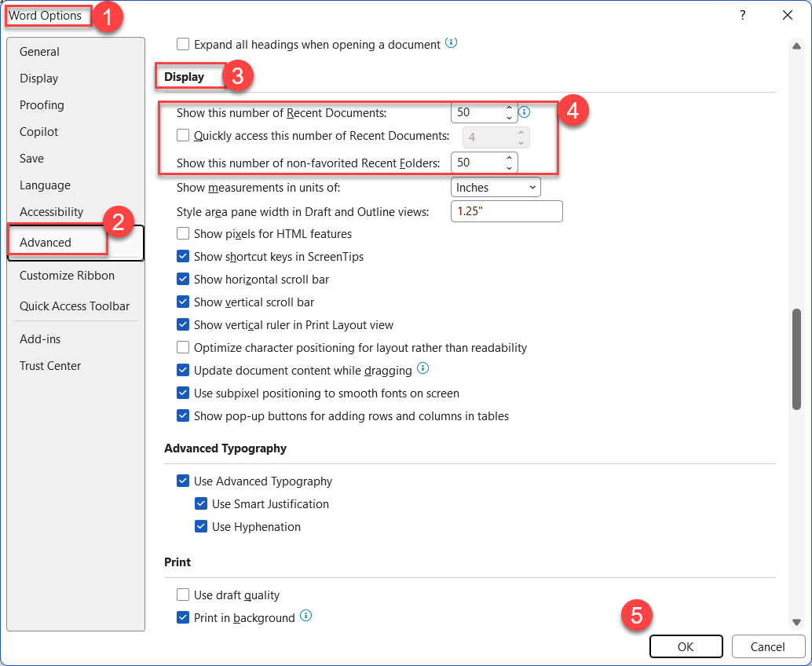The width and height of the screenshot is (812, 666).
Task: Open the measurement units Inches dropdown
Action: [496, 188]
